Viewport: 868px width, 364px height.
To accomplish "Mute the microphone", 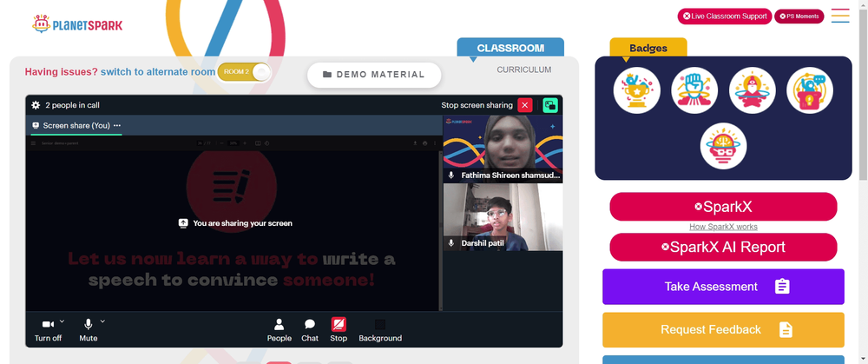I will click(x=88, y=330).
